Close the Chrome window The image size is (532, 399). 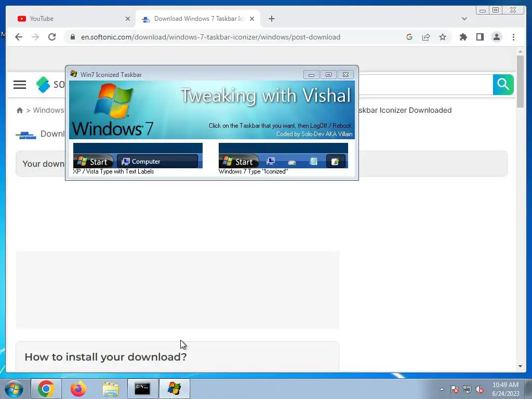point(513,10)
